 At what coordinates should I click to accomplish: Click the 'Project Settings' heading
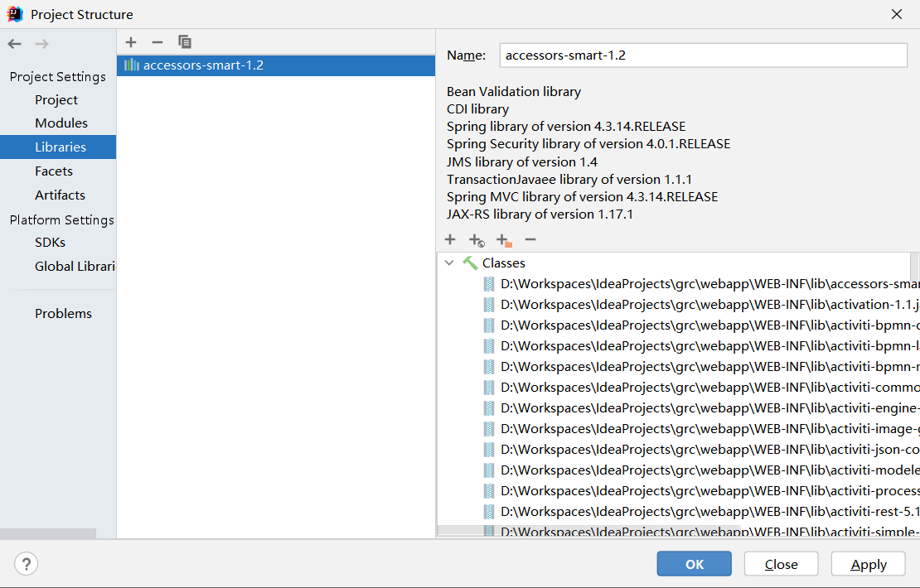[x=57, y=77]
